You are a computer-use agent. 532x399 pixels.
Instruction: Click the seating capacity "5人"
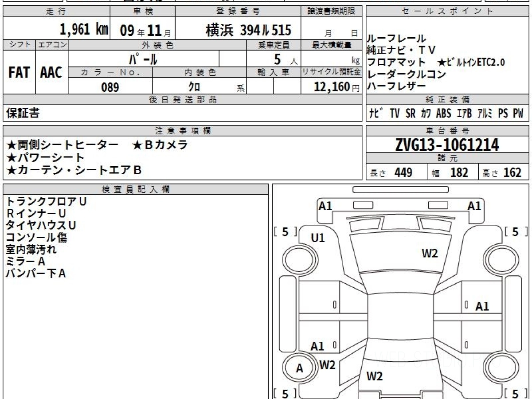coord(286,59)
